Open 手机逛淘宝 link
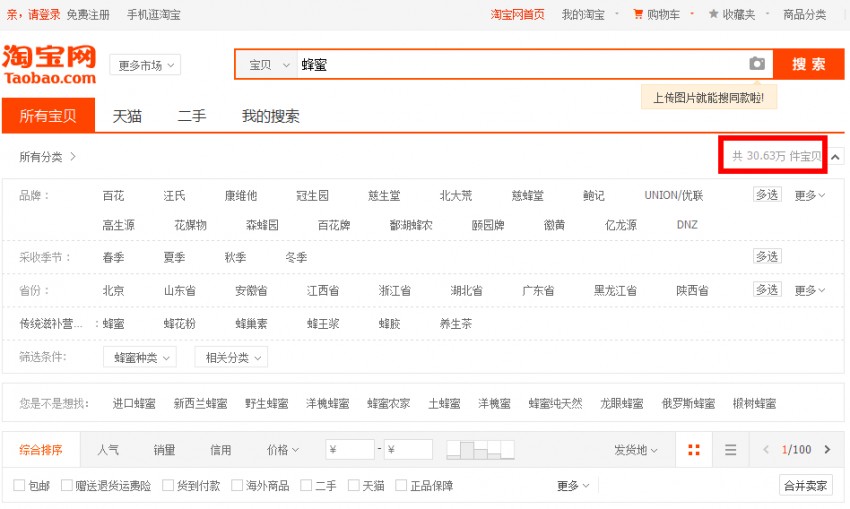Screen dimensions: 850x509 153,14
